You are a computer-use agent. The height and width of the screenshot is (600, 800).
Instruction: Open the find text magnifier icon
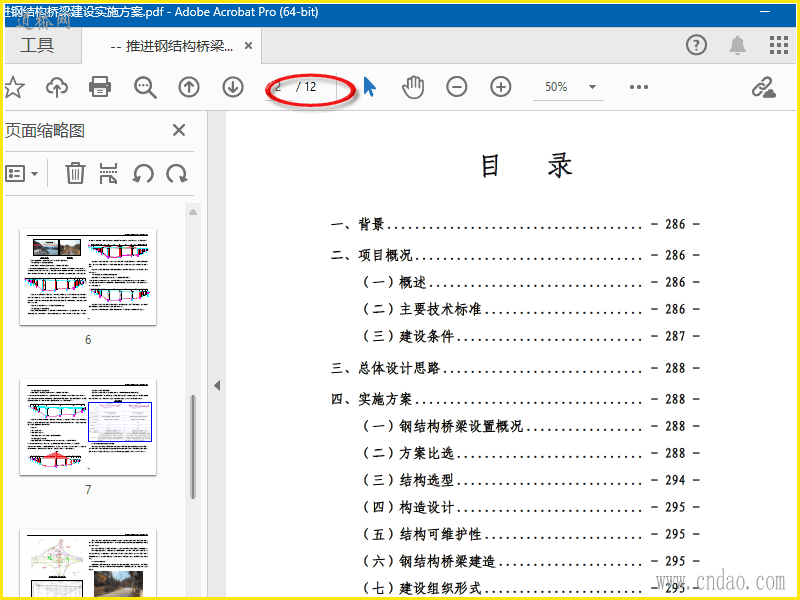[145, 87]
